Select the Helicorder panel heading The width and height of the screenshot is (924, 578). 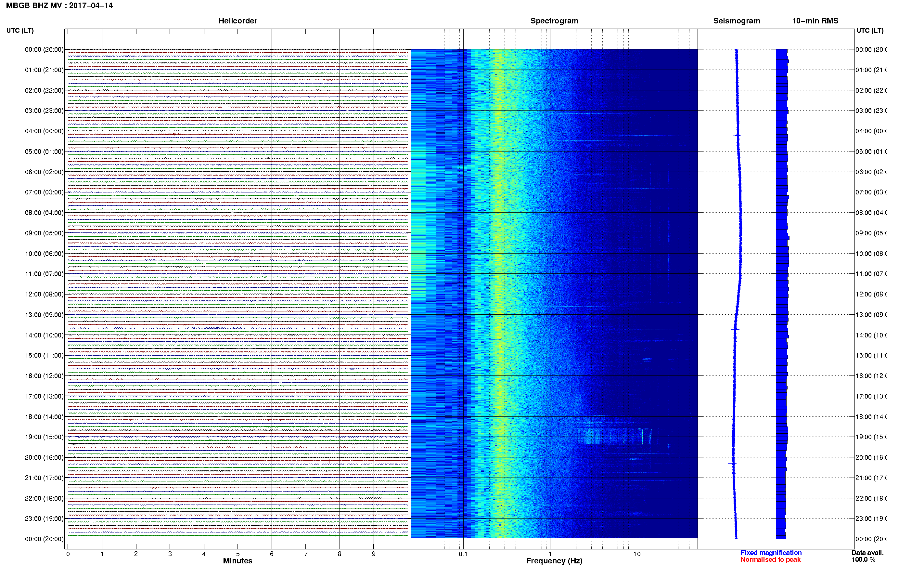237,21
